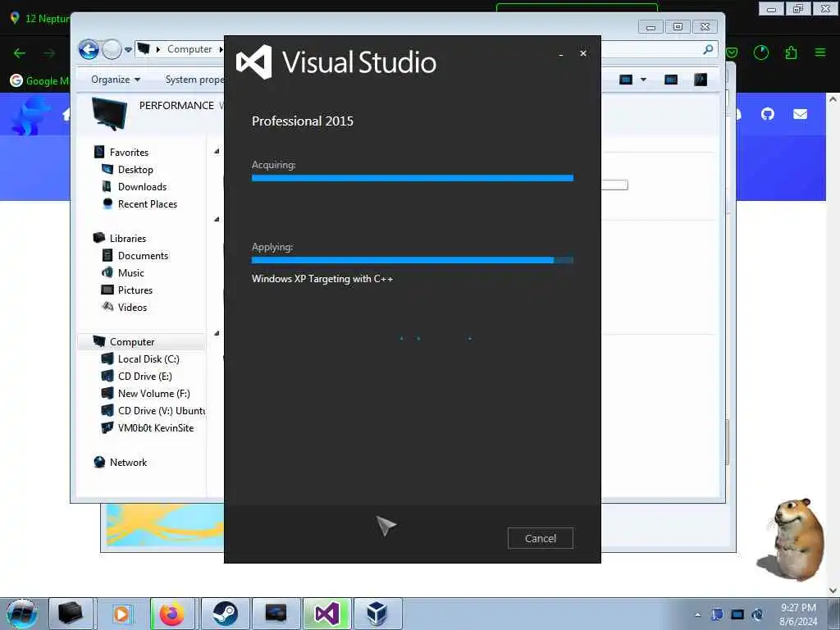Open GitHub icon on the web page

click(x=768, y=114)
